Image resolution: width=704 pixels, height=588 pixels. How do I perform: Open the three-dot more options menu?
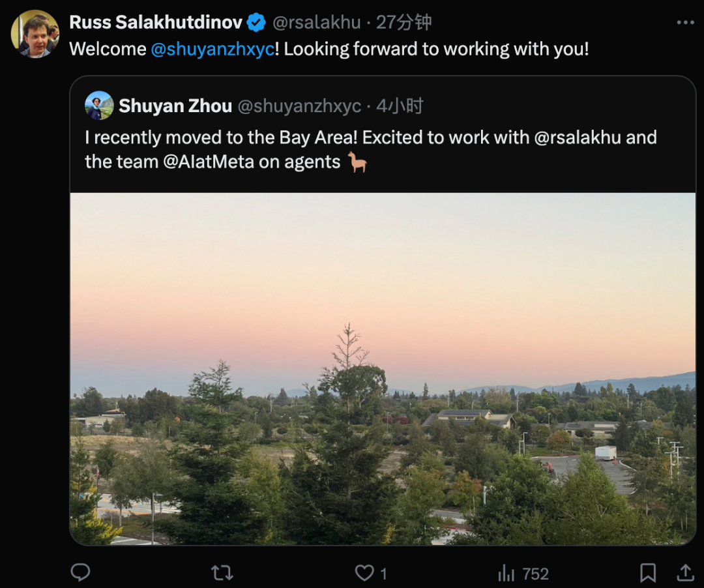685,23
